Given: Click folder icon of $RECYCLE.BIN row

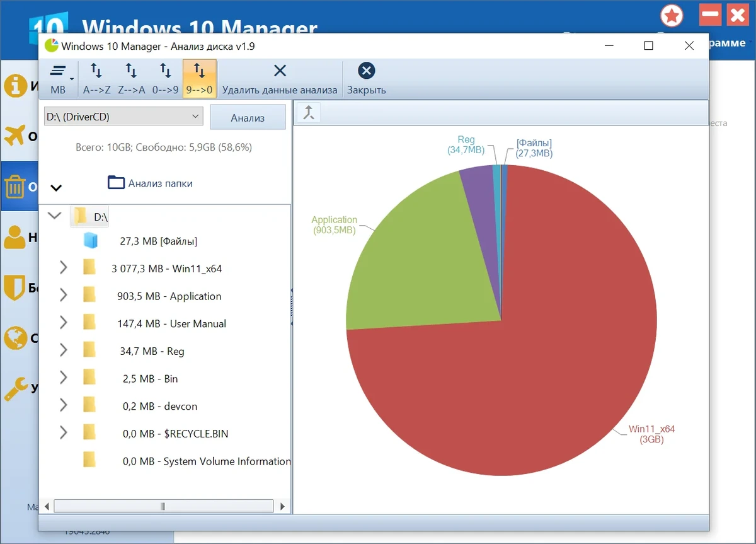Looking at the screenshot, I should point(89,432).
